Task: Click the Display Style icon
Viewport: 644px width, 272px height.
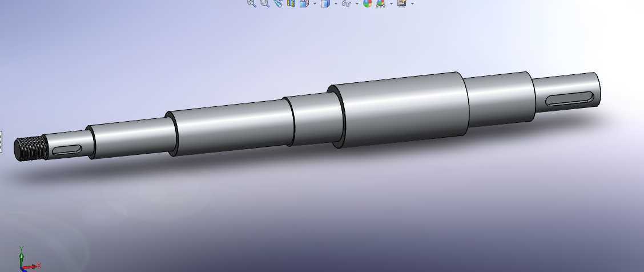Action: click(x=325, y=3)
